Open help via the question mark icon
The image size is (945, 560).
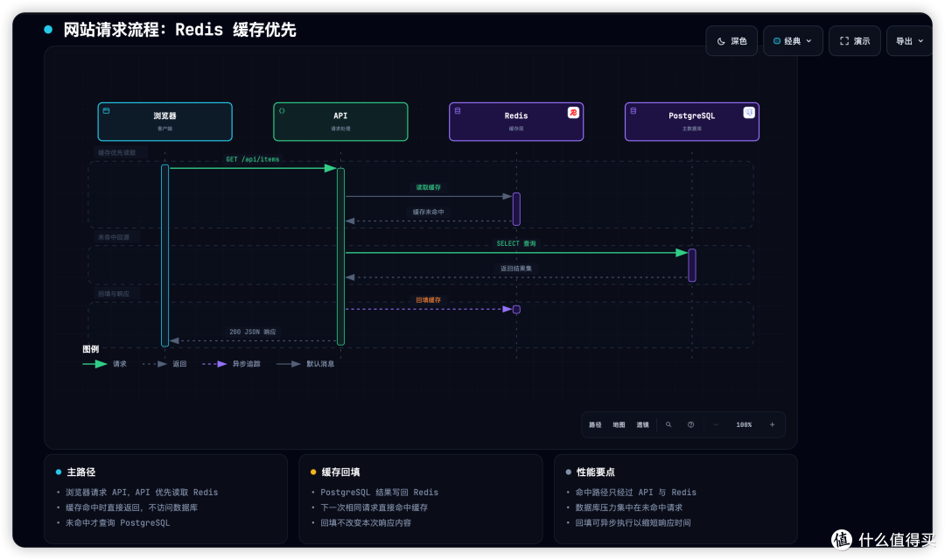[x=690, y=425]
